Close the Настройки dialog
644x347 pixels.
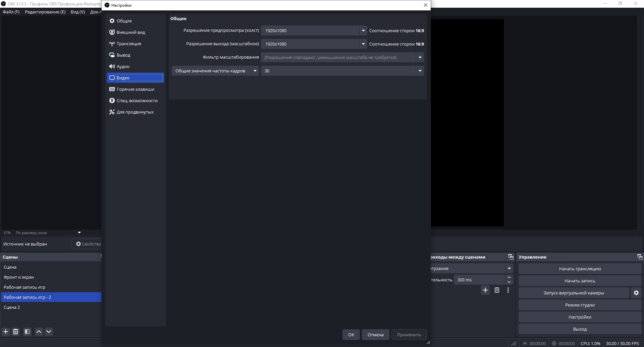(x=426, y=5)
